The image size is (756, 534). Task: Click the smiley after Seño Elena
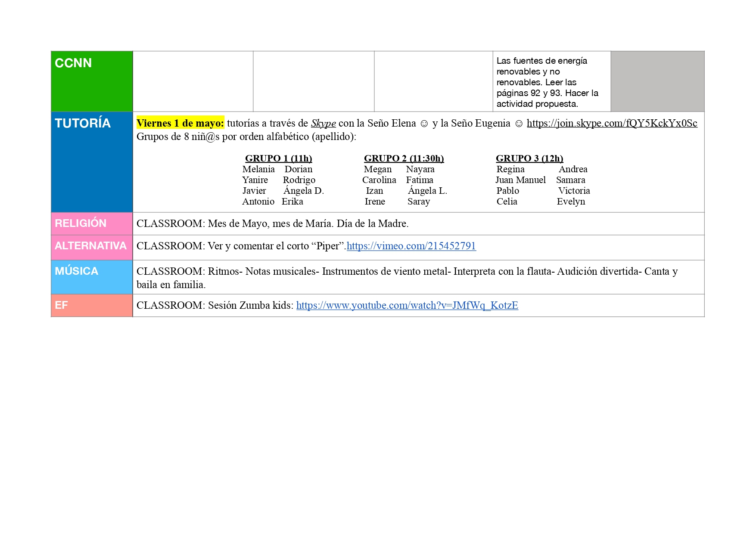424,124
